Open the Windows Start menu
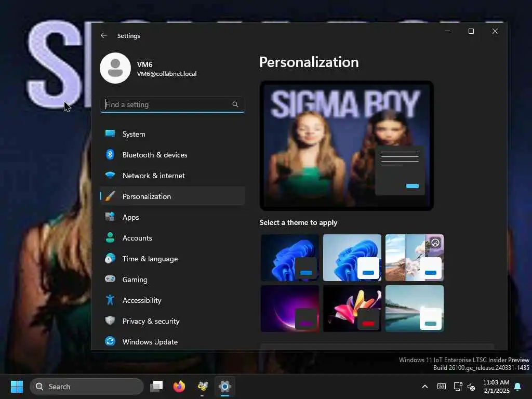The height and width of the screenshot is (399, 532). tap(17, 387)
